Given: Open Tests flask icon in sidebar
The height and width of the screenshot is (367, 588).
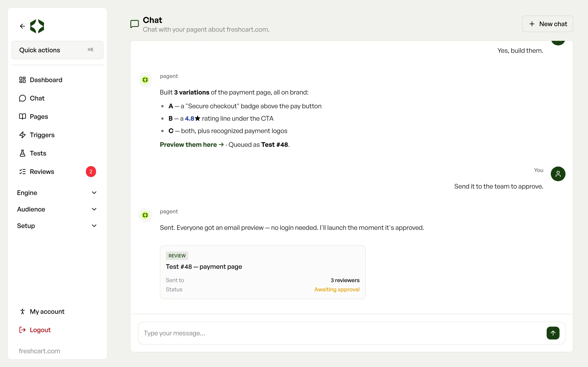Looking at the screenshot, I should (22, 153).
